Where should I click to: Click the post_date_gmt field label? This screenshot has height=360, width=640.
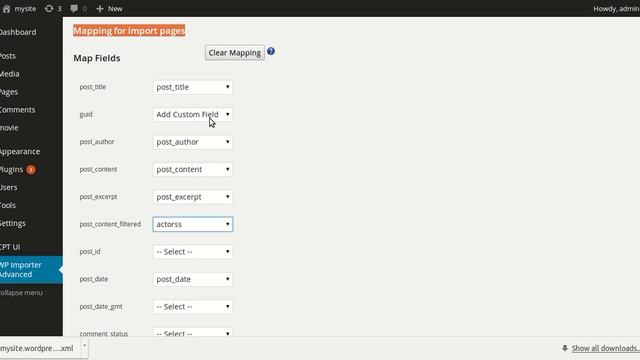tap(101, 307)
